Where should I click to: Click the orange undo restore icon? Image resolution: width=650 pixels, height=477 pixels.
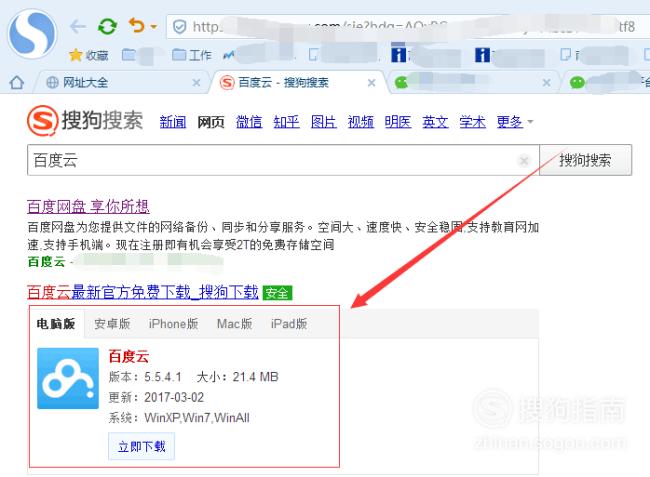[x=137, y=26]
